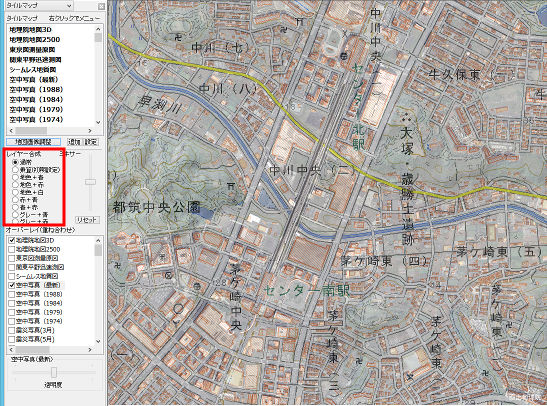The width and height of the screenshot is (547, 406).
Task: Check the 空中写真(1979) overlay checkbox
Action: point(12,312)
